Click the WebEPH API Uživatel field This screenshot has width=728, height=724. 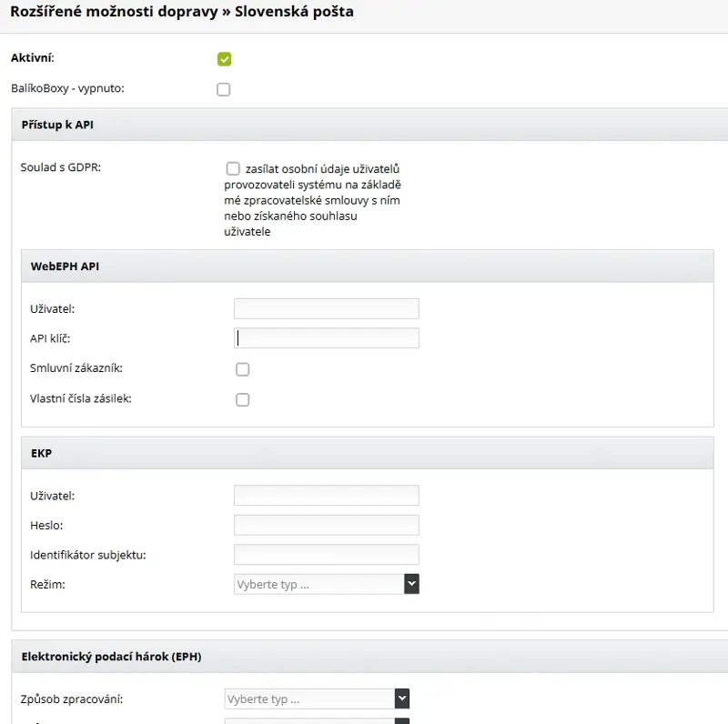[327, 308]
